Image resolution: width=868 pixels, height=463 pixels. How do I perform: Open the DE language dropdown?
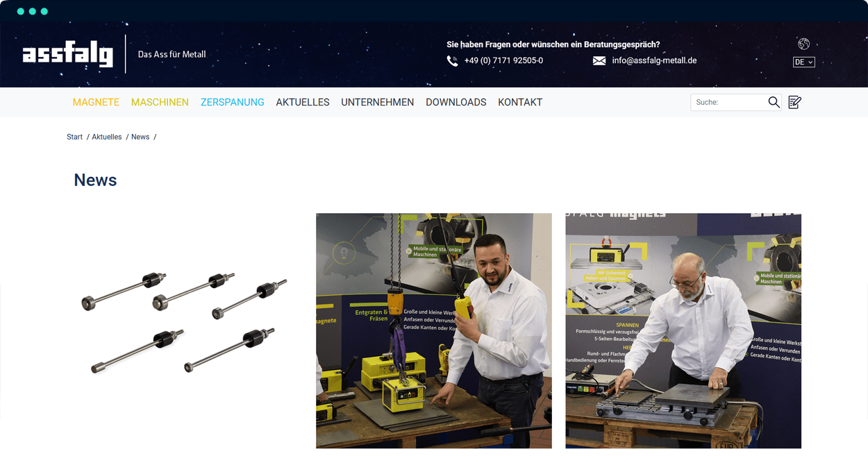click(x=803, y=62)
